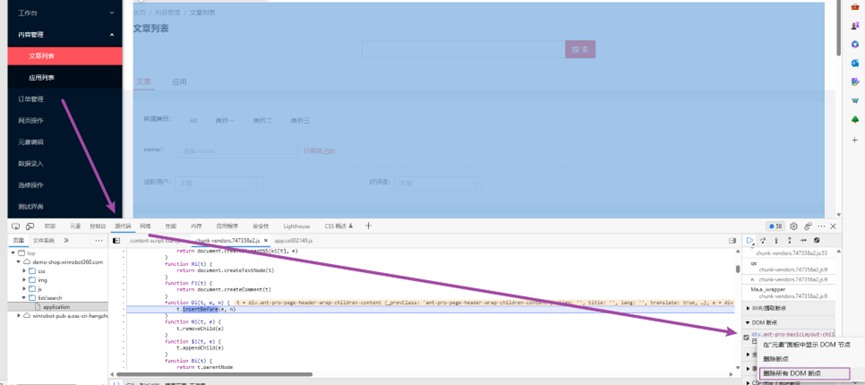Click the pink search button
Image resolution: width=865 pixels, height=385 pixels.
580,49
